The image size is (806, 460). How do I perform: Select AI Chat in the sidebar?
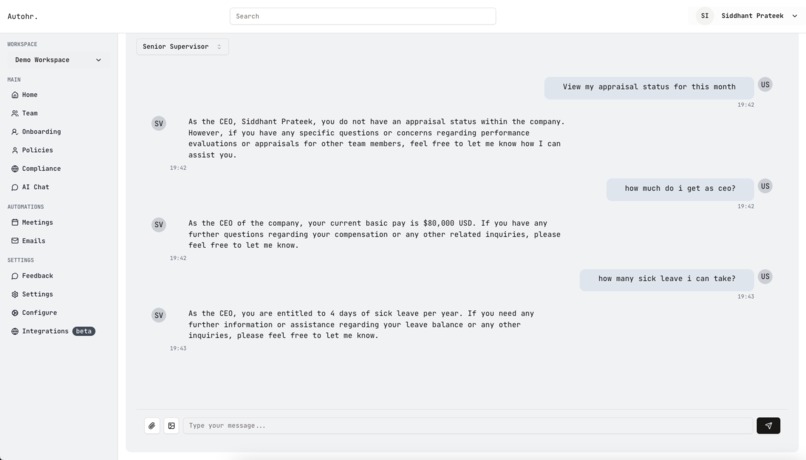click(x=35, y=187)
